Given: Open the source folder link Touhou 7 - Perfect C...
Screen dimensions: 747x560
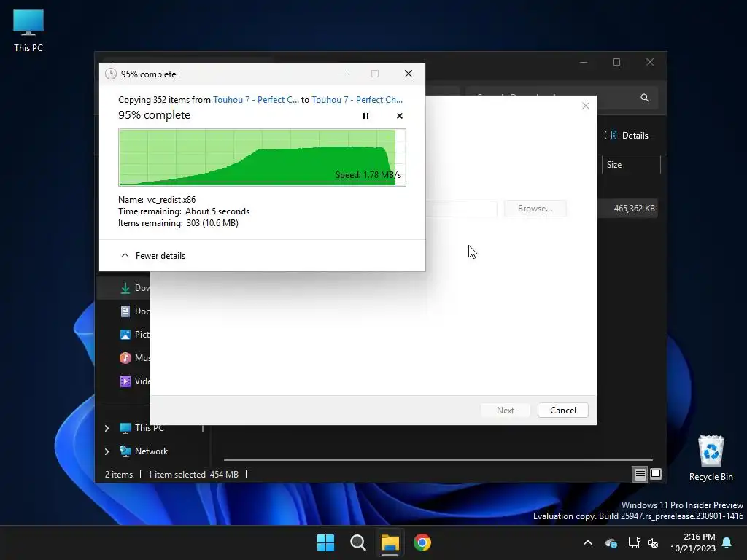Looking at the screenshot, I should click(256, 99).
